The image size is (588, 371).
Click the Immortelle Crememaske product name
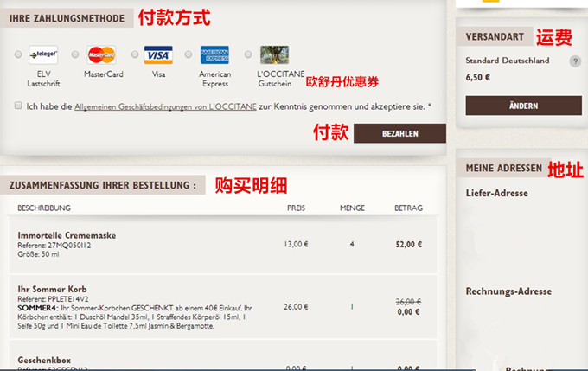67,235
